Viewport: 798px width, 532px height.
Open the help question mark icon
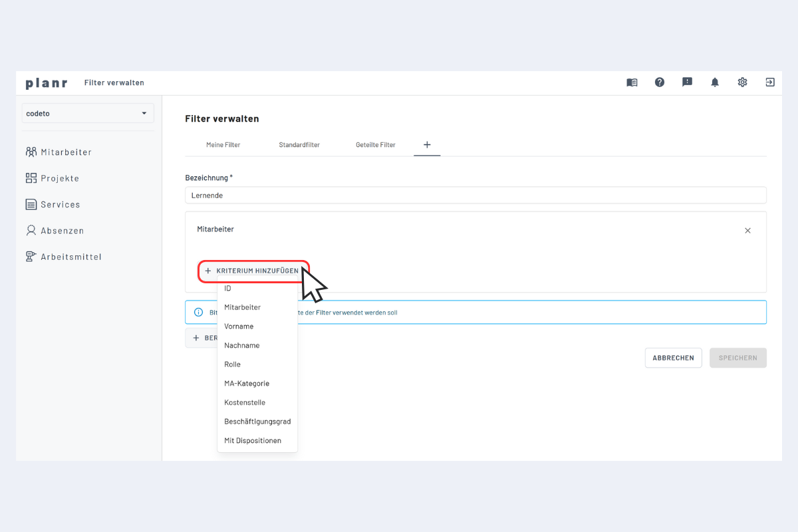tap(659, 82)
